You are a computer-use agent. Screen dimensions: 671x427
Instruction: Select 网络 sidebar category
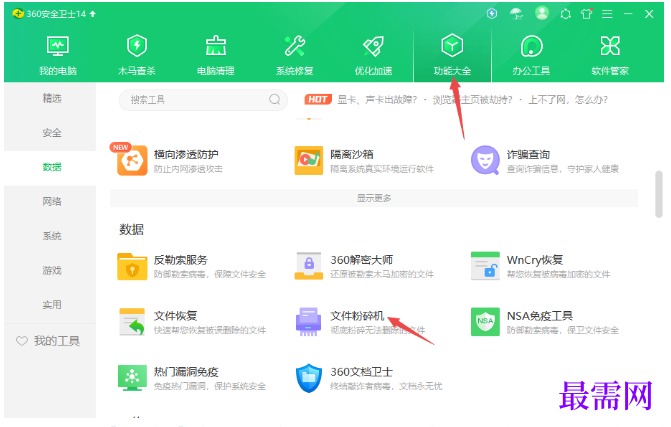[x=52, y=202]
